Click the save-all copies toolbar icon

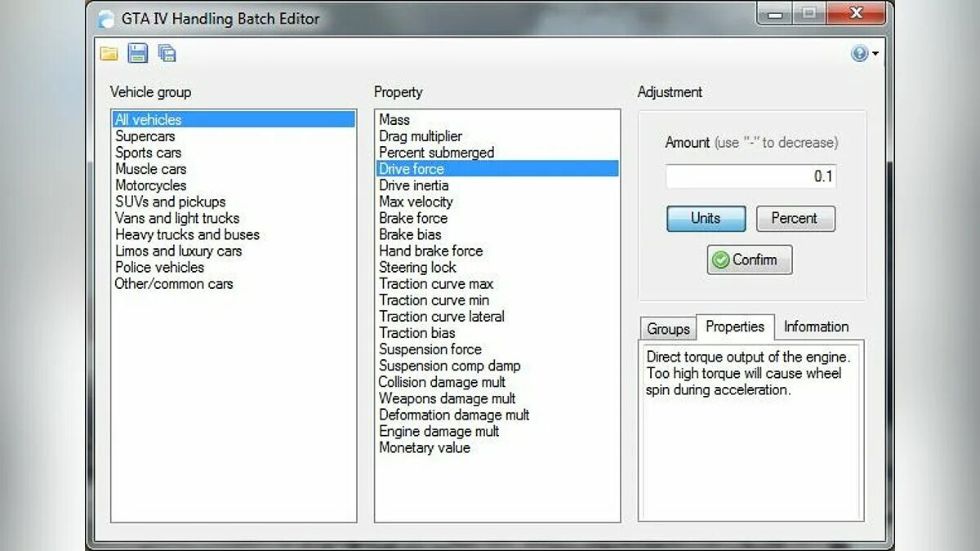point(167,54)
